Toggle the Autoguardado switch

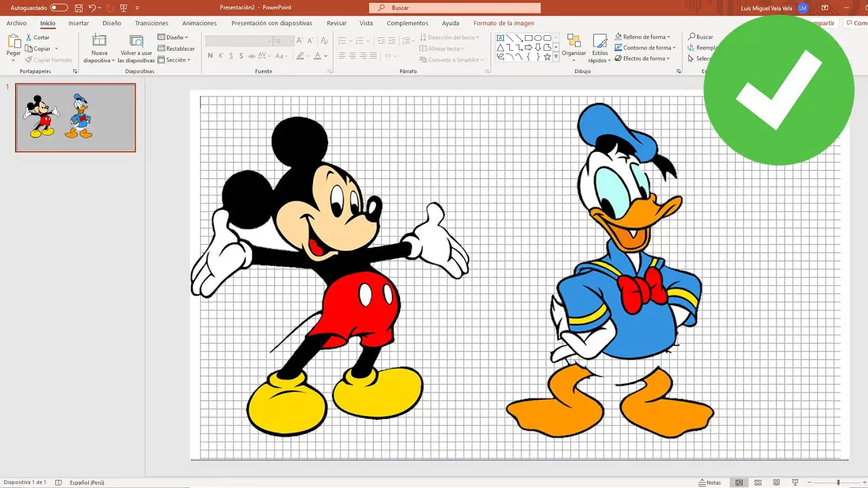[59, 7]
